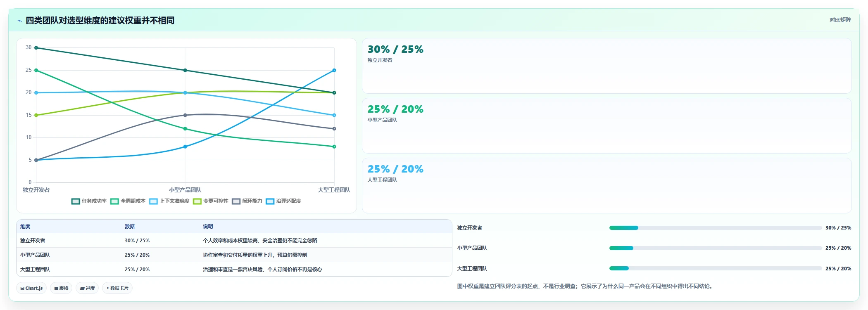Click the table cell 30% / 25%
This screenshot has height=310, width=868.
[137, 241]
